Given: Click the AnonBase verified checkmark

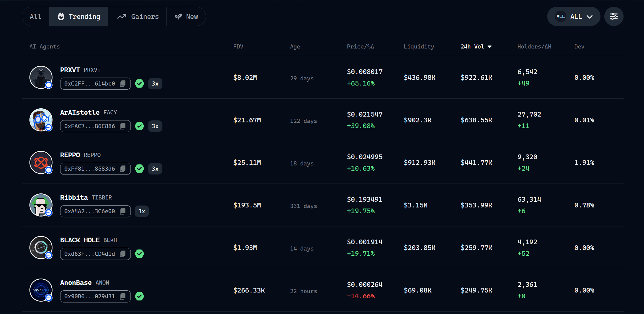Looking at the screenshot, I should pos(139,296).
